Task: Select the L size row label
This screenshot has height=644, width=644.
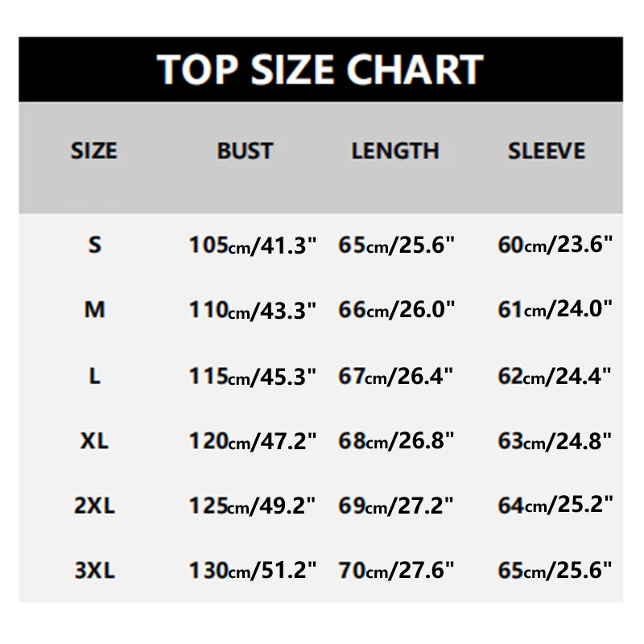Action: click(x=95, y=375)
